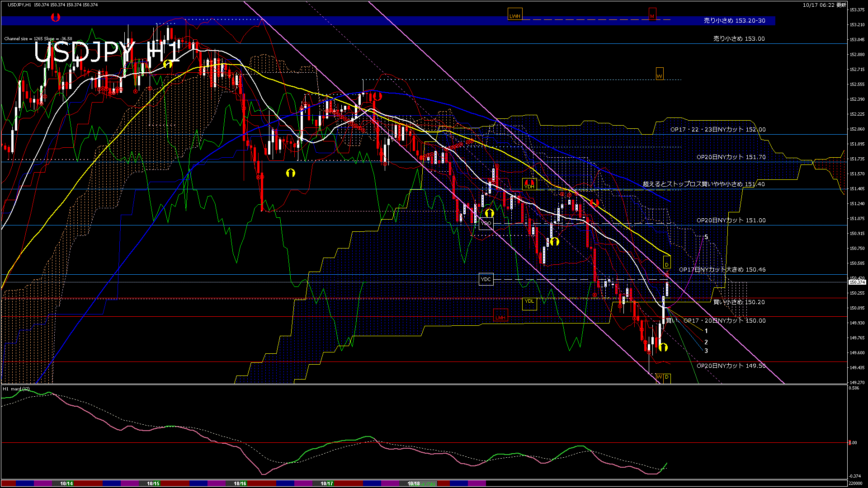Click the YDH yellow label box
This screenshot has width=868, height=488.
coord(529,185)
